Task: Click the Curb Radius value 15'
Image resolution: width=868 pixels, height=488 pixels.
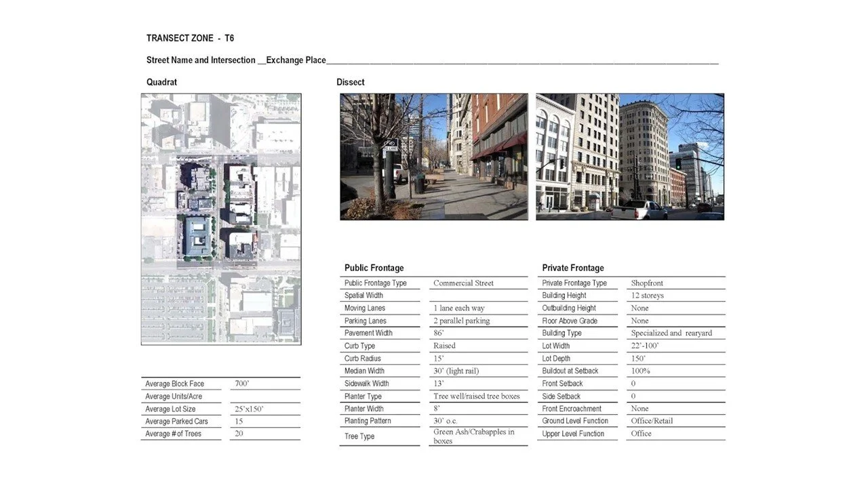Action: pos(439,359)
